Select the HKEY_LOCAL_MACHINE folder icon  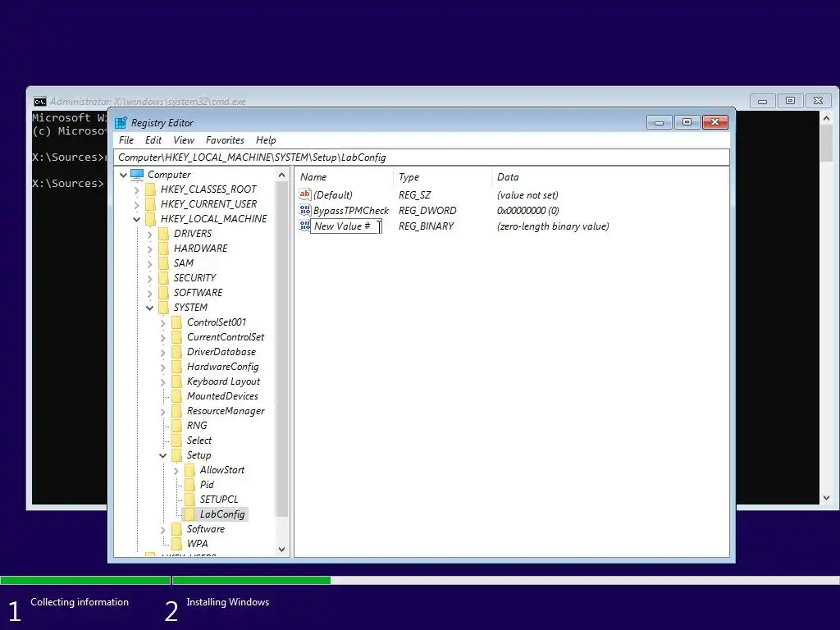point(151,218)
